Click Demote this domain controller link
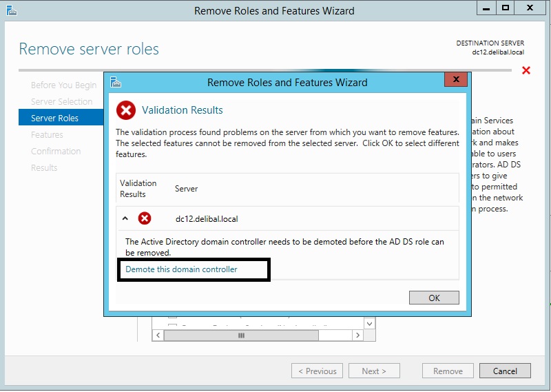 tap(181, 269)
